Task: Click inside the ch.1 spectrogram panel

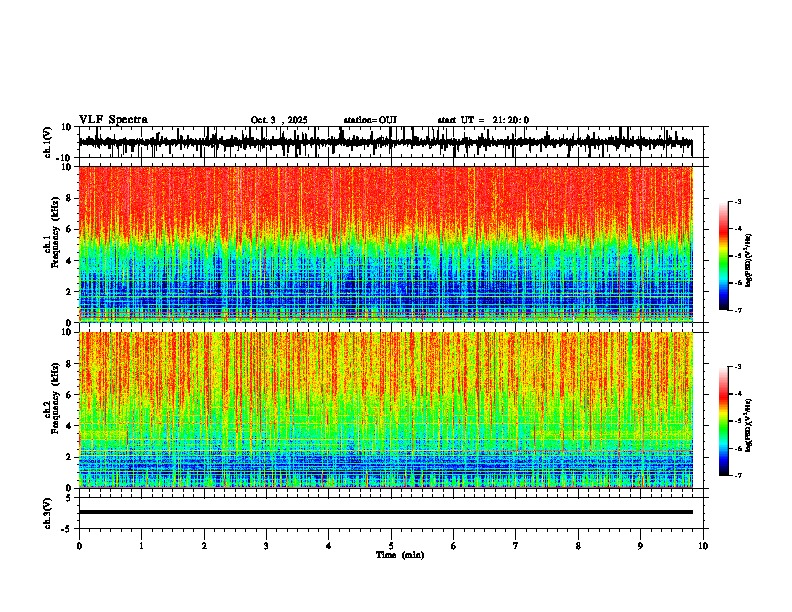Action: tap(385, 244)
